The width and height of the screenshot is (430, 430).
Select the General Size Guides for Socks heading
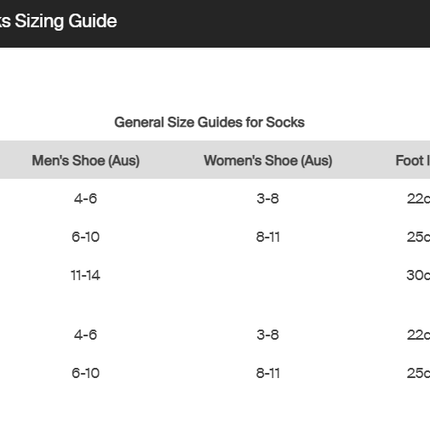click(x=209, y=122)
